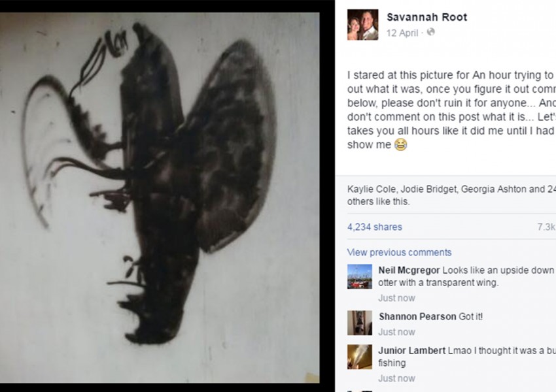Viewport: 556px width, 392px height.
Task: Click the public privacy globe icon
Action: click(430, 32)
